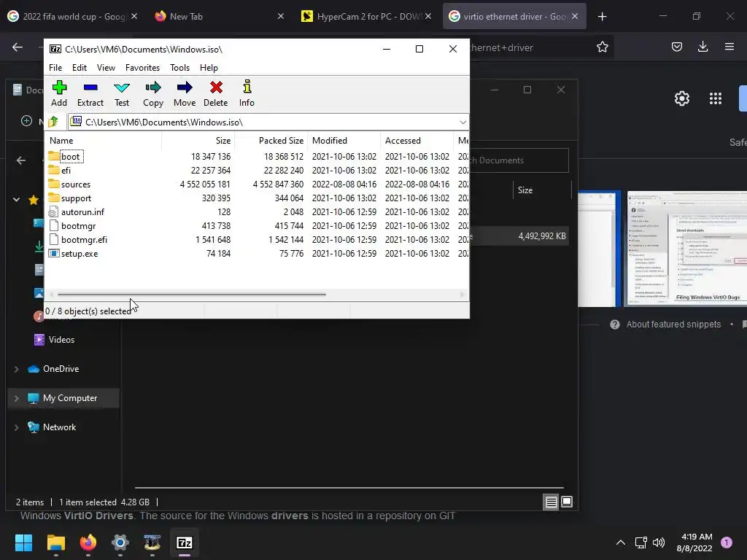Open Firefox from the taskbar
This screenshot has width=747, height=560.
[88, 542]
